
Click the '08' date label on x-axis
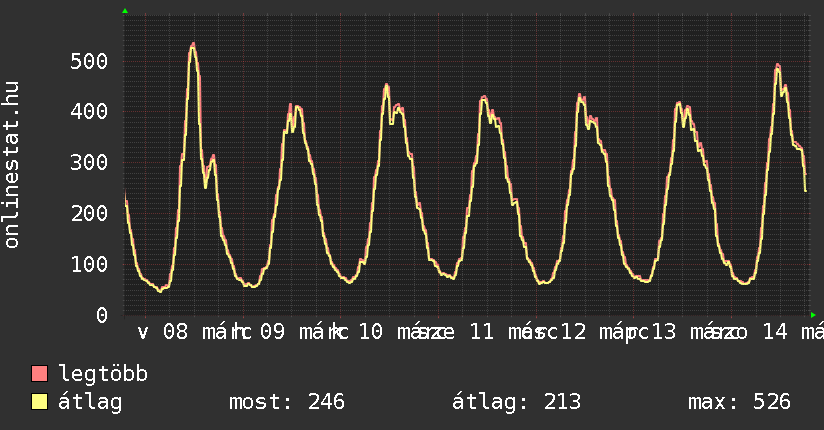[x=175, y=332]
